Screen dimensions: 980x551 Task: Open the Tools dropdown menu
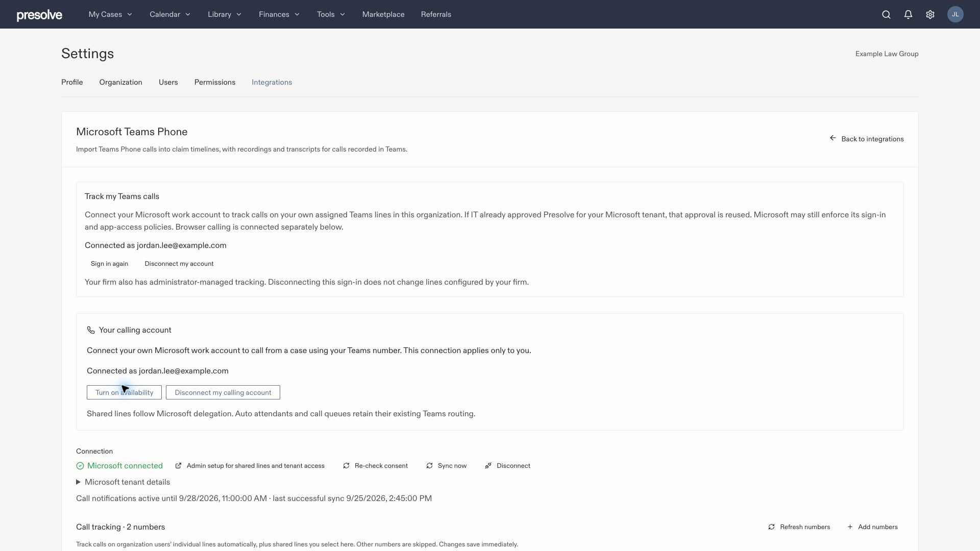click(x=331, y=14)
